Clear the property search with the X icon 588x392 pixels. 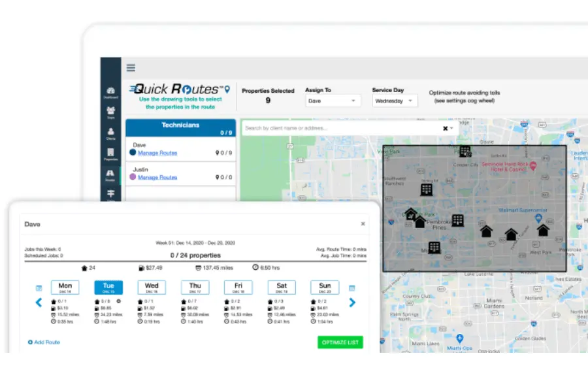point(445,128)
